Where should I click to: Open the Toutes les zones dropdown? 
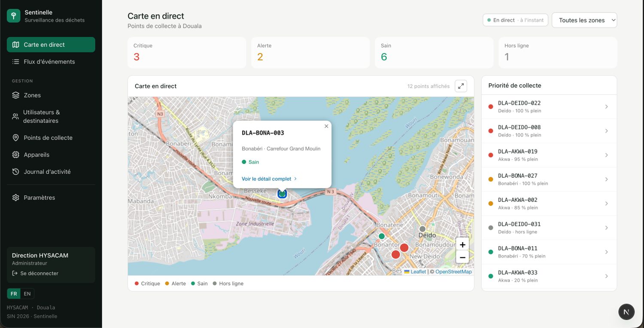click(x=584, y=20)
